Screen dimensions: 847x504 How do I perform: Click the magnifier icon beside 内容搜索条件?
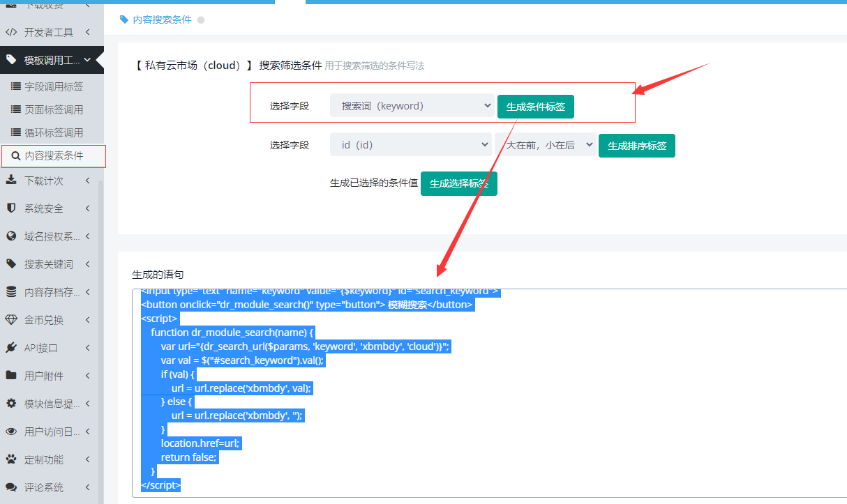16,156
